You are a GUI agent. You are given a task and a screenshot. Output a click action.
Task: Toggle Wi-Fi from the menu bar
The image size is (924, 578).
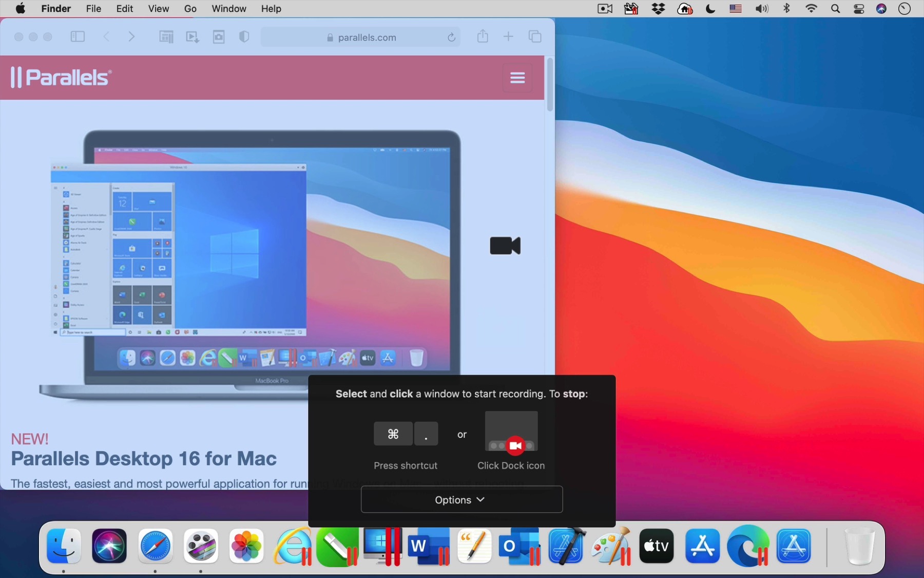(x=811, y=9)
